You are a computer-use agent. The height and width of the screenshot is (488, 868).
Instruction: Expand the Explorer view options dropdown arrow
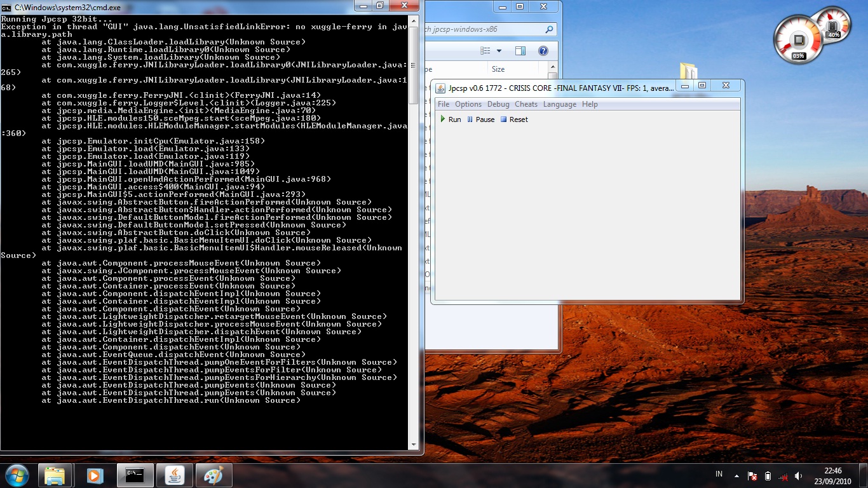[x=499, y=51]
